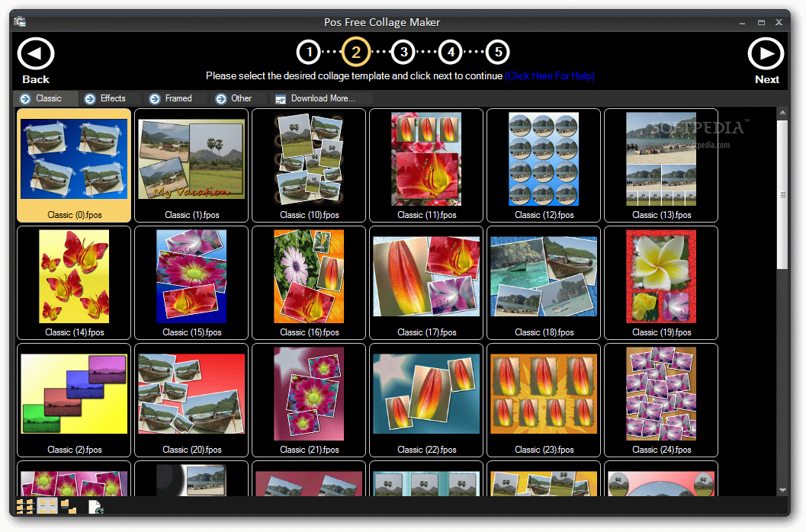Jump to step 4 circle
This screenshot has height=532, width=806.
click(451, 52)
